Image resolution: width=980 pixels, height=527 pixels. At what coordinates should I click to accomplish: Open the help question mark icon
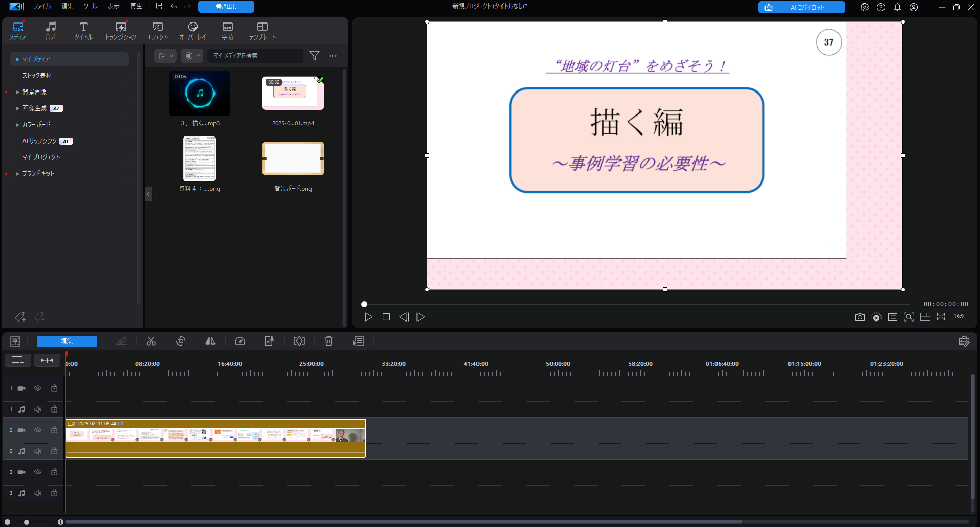click(881, 7)
